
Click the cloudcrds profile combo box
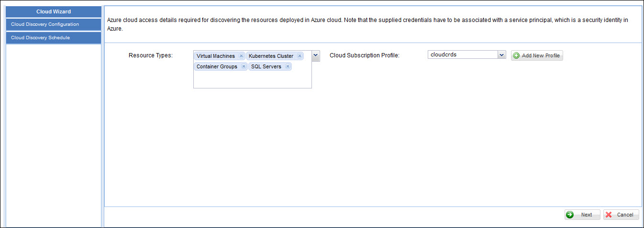(x=462, y=55)
